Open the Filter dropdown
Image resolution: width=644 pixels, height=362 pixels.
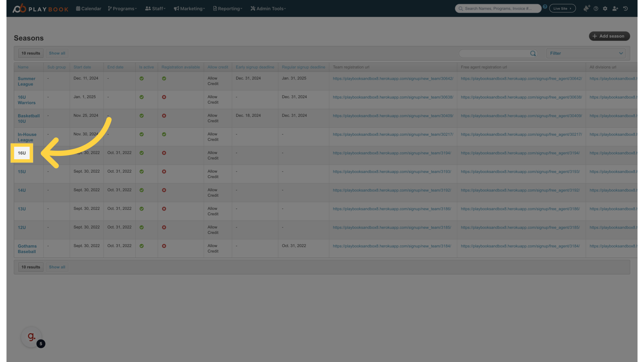pyautogui.click(x=586, y=53)
